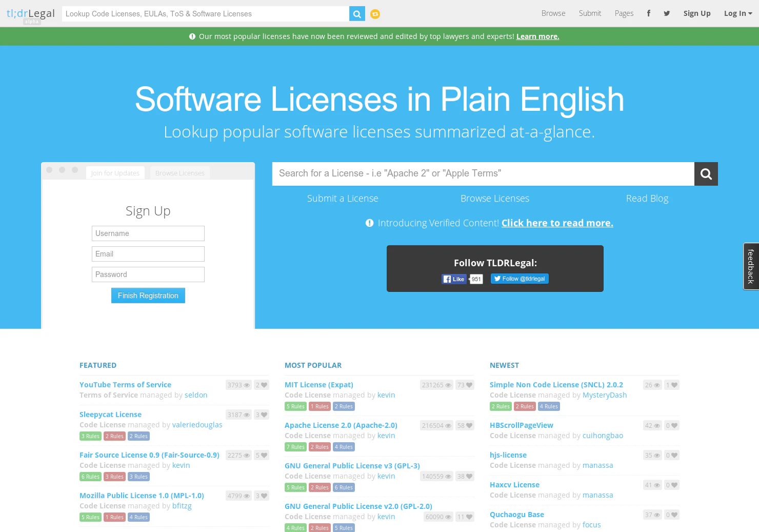
Task: Click manager name bfitzg
Action: (x=182, y=506)
